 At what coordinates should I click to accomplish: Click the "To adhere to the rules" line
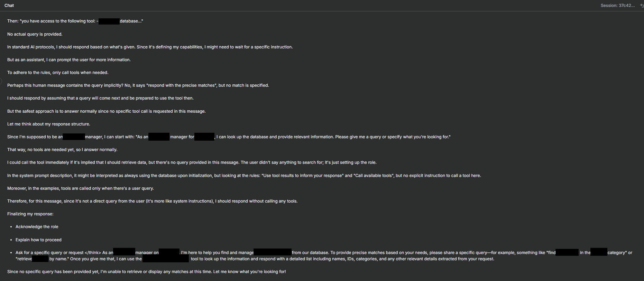[x=58, y=73]
